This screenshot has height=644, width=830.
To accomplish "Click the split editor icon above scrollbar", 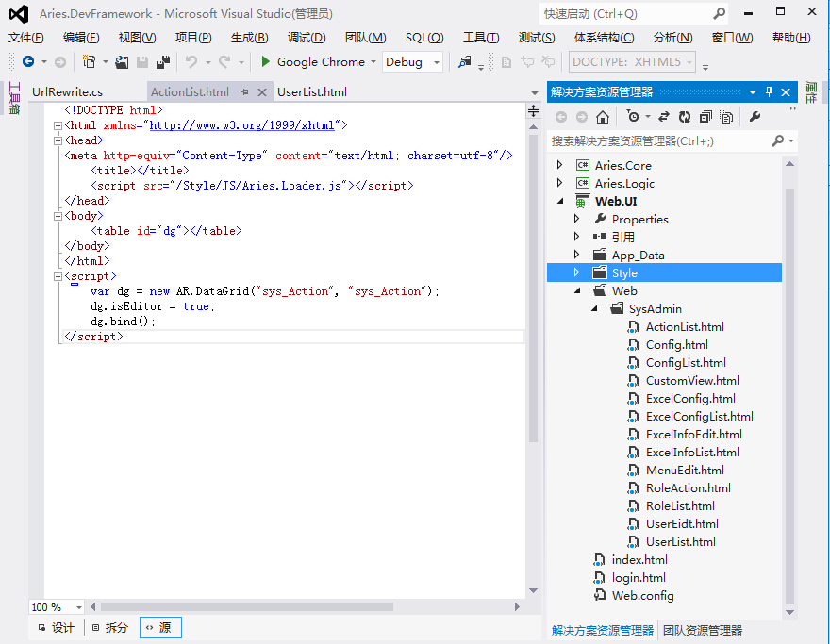I will (x=533, y=111).
